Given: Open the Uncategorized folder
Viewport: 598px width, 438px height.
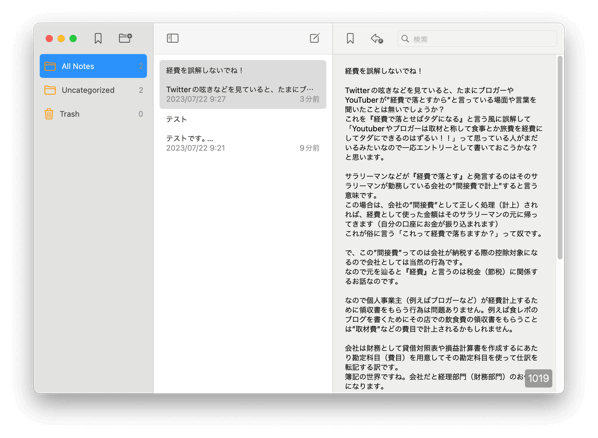Looking at the screenshot, I should 93,90.
